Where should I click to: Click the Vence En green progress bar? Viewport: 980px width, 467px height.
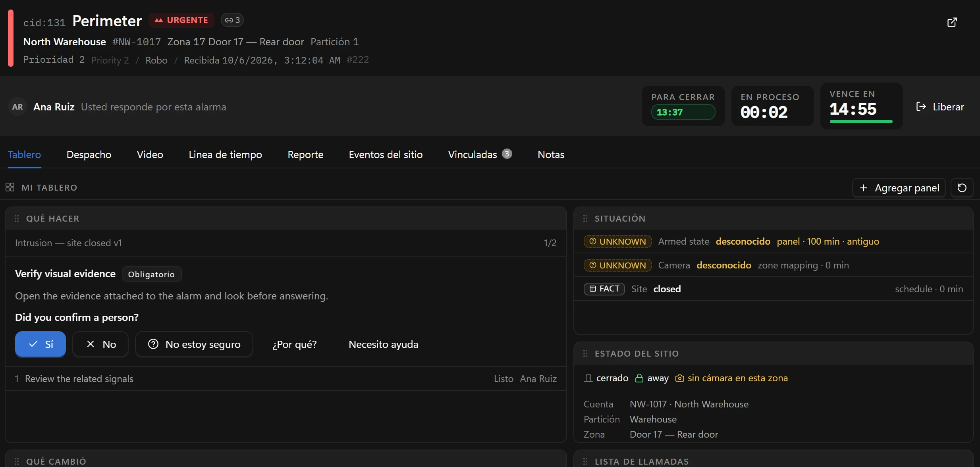861,122
